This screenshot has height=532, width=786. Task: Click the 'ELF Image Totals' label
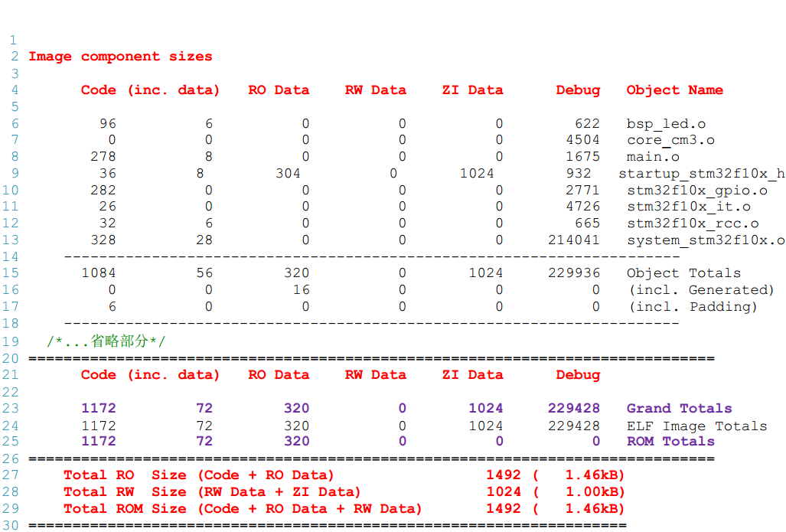(696, 426)
